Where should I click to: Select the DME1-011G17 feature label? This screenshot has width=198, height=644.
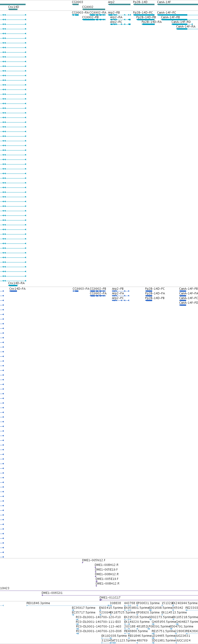click(x=110, y=598)
